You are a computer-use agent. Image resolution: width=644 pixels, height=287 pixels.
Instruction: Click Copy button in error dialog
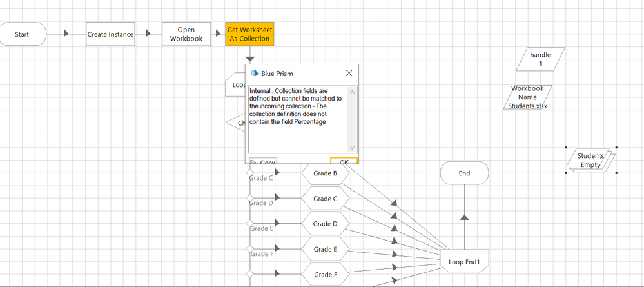[x=264, y=162]
